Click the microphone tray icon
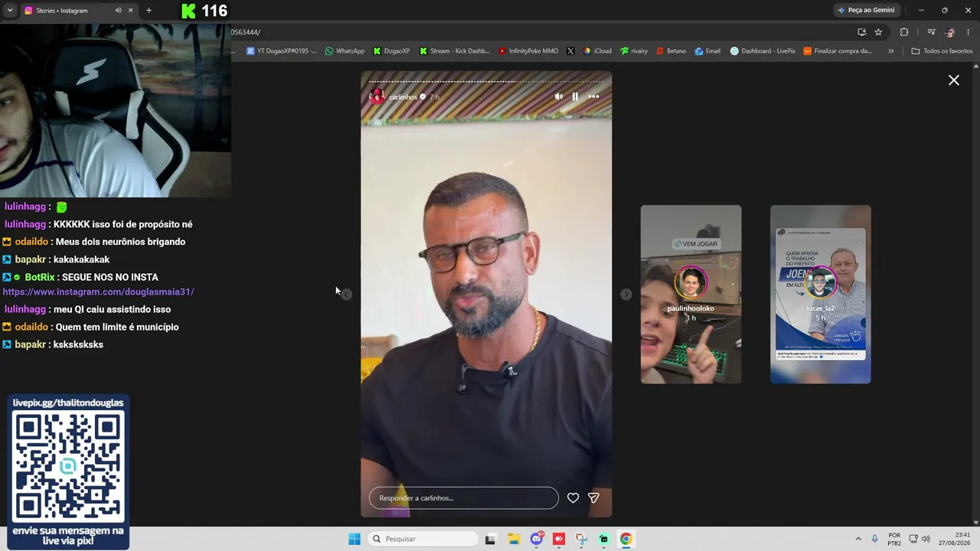The height and width of the screenshot is (551, 980). tap(874, 539)
